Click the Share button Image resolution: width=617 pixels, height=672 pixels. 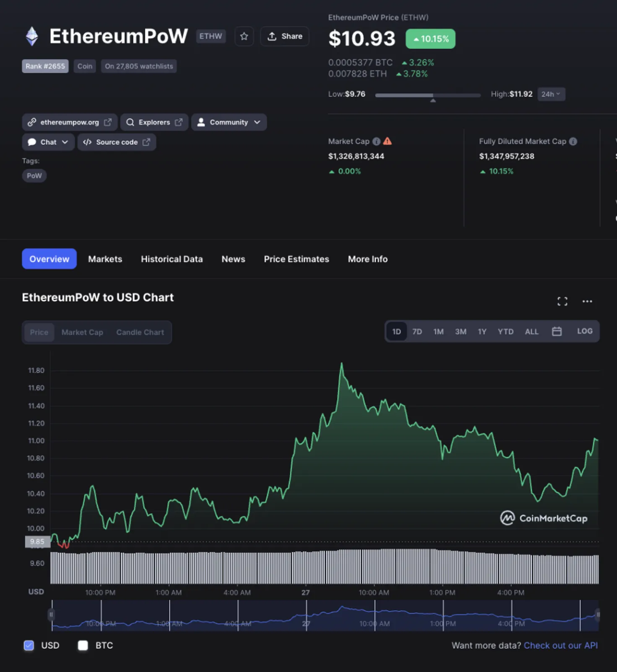(x=285, y=36)
